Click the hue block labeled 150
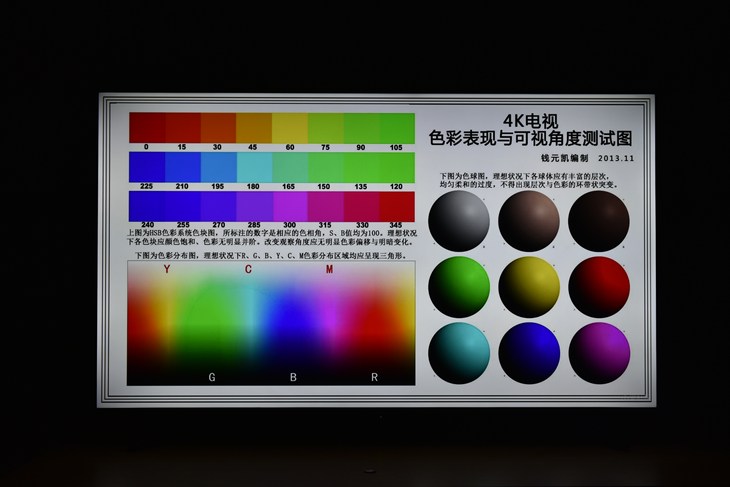The width and height of the screenshot is (730, 487). coord(325,167)
